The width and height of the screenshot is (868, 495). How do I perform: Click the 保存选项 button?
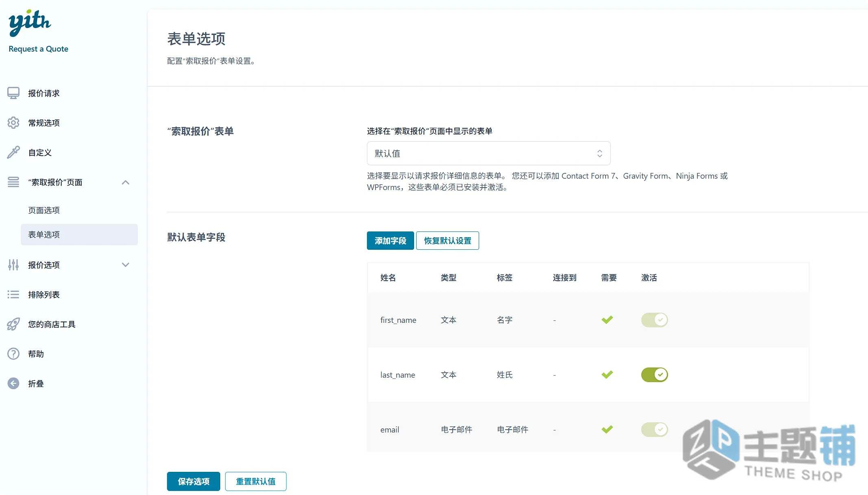pyautogui.click(x=193, y=482)
